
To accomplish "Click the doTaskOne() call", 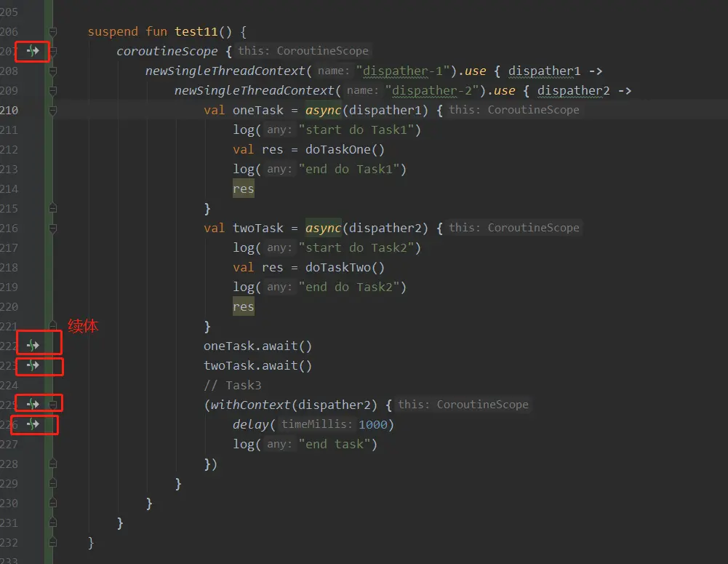I will [x=345, y=150].
